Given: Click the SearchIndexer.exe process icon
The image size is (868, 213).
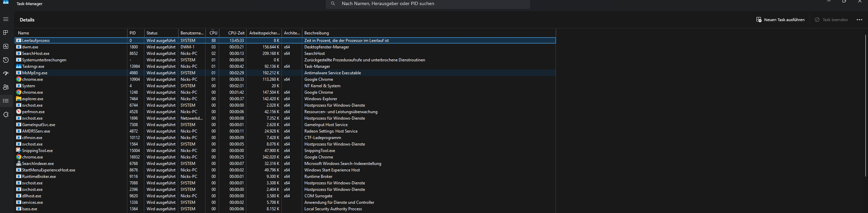Looking at the screenshot, I should pyautogui.click(x=19, y=164).
